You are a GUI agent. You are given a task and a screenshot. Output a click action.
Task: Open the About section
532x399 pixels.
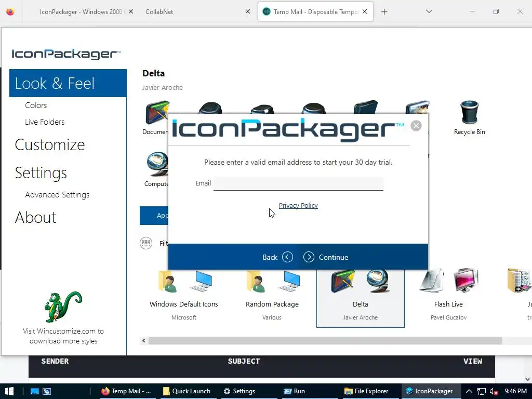(x=36, y=217)
